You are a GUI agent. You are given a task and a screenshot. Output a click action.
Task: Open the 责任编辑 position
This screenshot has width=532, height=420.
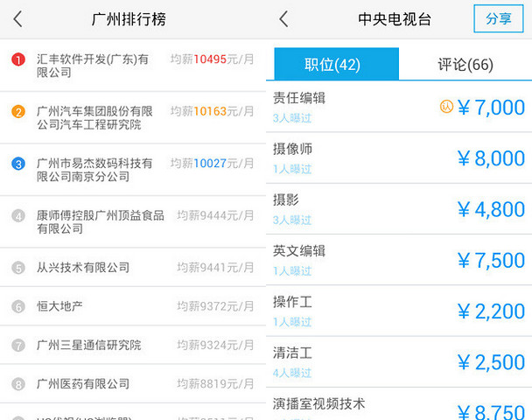coord(399,107)
